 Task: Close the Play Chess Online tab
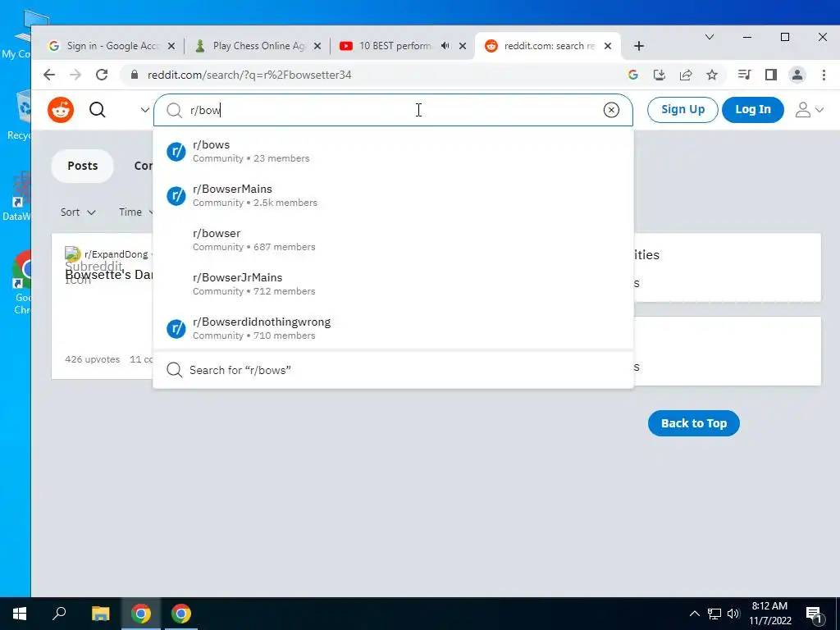tap(317, 46)
